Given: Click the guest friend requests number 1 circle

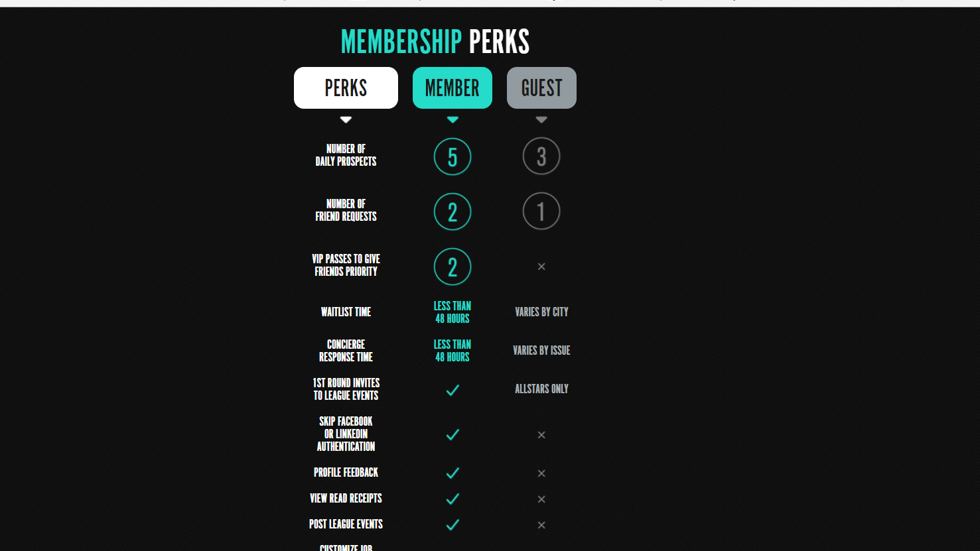Looking at the screenshot, I should point(541,211).
